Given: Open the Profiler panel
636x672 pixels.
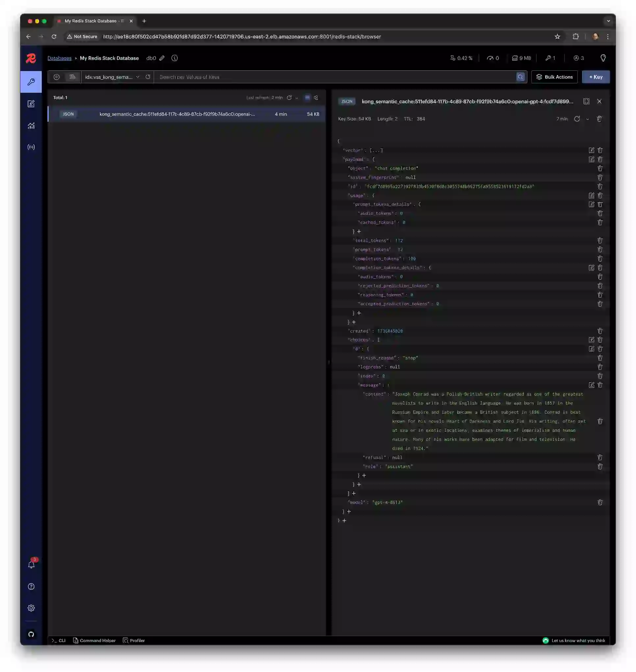Looking at the screenshot, I should coord(134,640).
